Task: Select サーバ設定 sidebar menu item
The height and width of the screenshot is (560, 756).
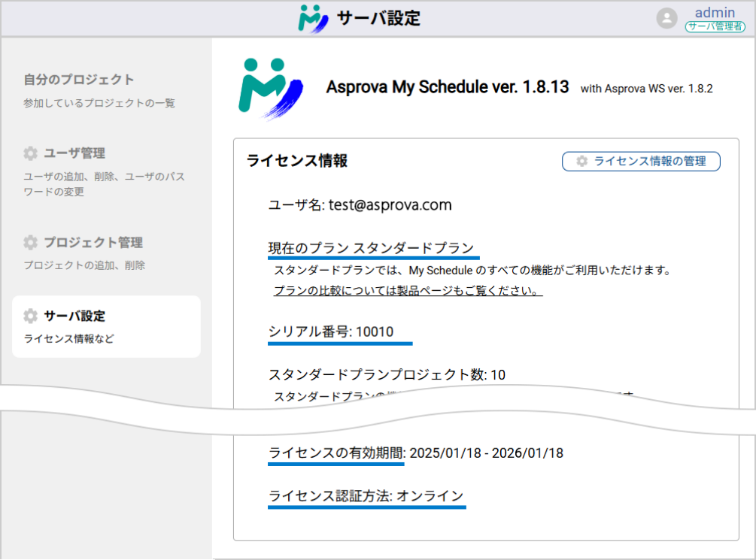Action: click(106, 326)
